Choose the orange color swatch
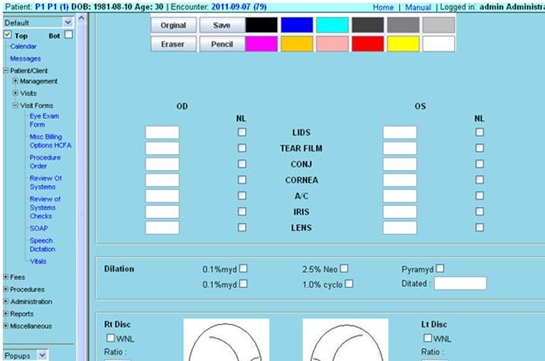Image resolution: width=545 pixels, height=361 pixels. click(297, 44)
